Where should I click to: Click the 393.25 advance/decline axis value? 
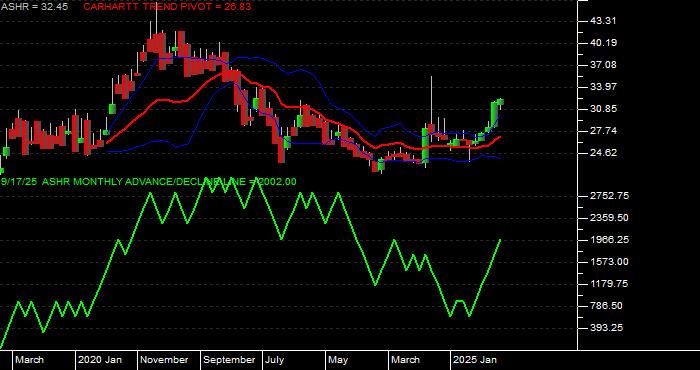coord(606,328)
